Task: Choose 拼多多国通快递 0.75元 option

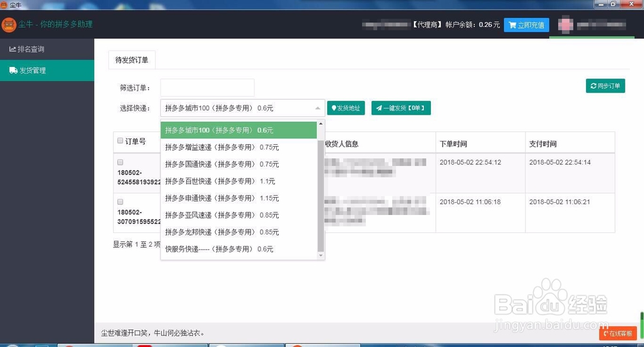Action: (239, 164)
